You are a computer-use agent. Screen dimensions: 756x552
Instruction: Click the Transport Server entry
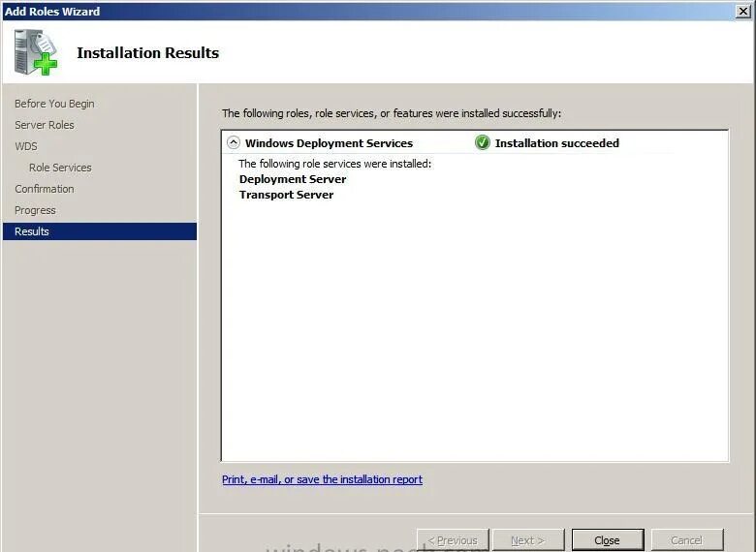click(286, 195)
